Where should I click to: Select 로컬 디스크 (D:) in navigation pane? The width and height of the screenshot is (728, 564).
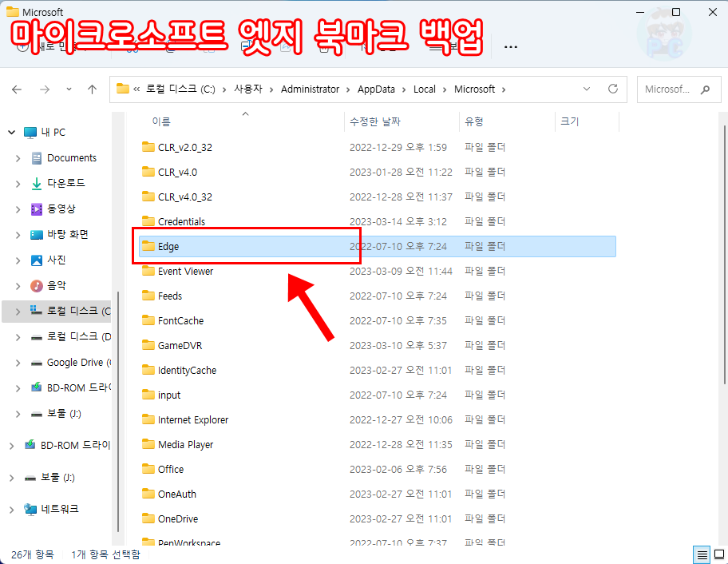click(x=79, y=336)
